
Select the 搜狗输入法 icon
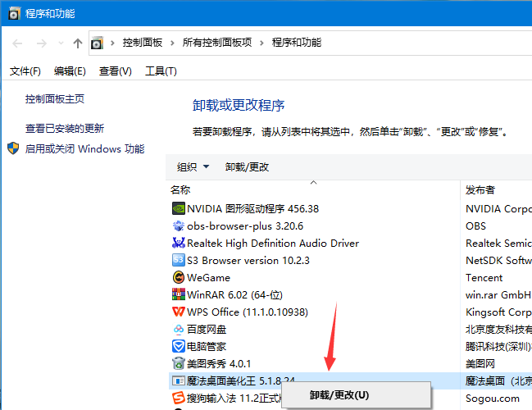click(x=179, y=399)
